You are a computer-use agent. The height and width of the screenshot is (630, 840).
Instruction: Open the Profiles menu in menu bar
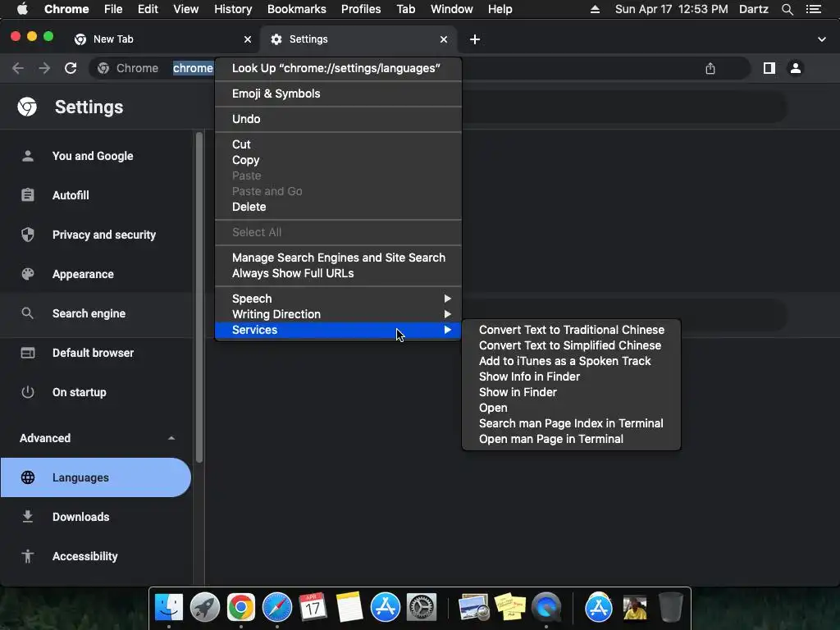coord(361,9)
